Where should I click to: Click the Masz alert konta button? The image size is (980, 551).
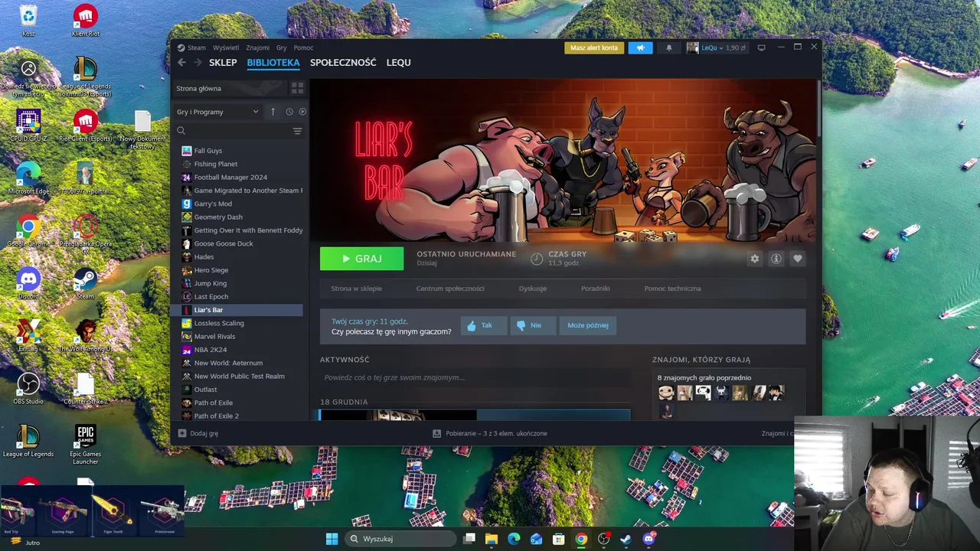pyautogui.click(x=594, y=47)
